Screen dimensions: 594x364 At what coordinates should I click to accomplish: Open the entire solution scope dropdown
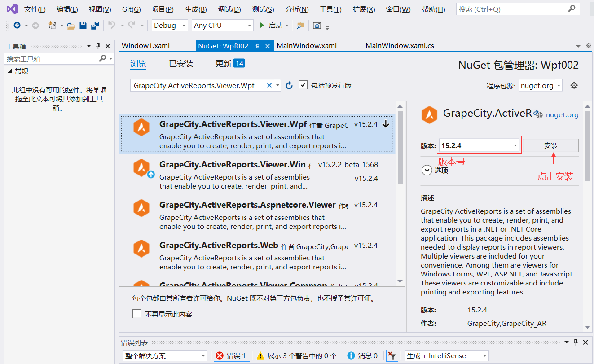coord(165,356)
